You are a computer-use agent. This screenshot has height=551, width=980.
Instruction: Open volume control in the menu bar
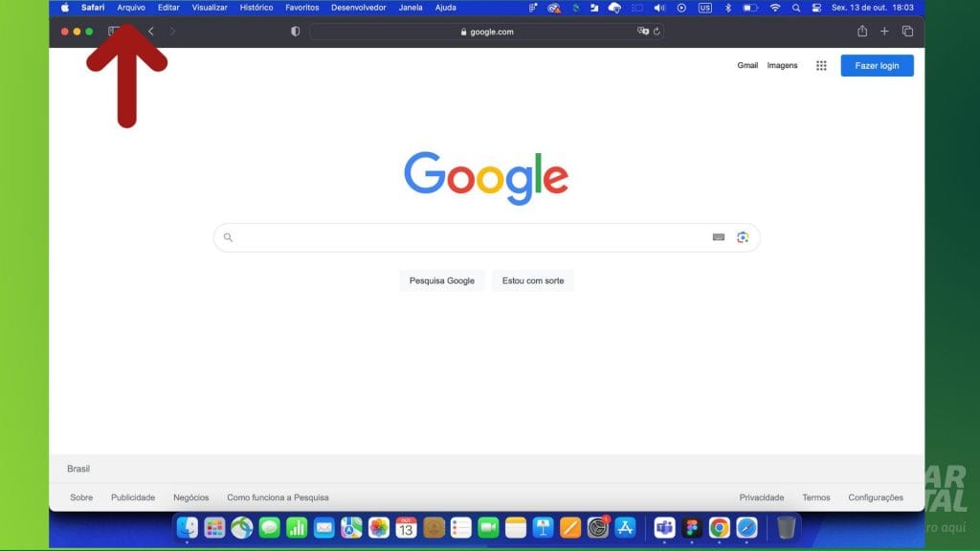tap(659, 8)
